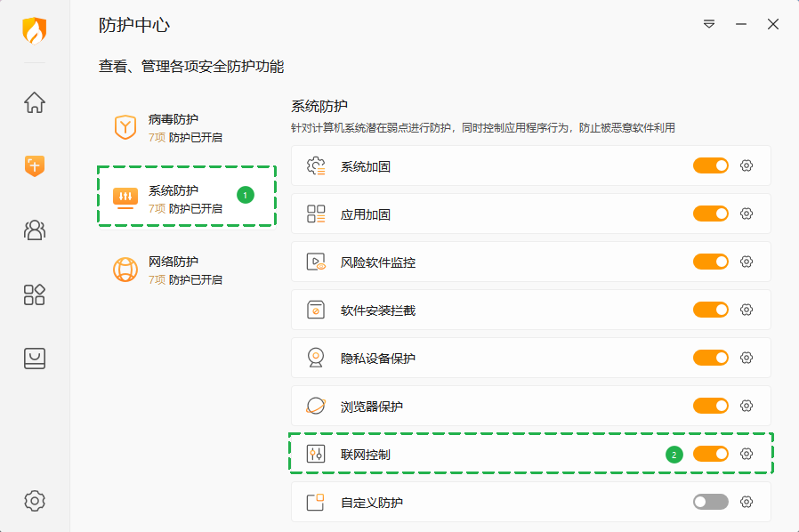
Task: Open the security tools grid icon
Action: (x=35, y=294)
